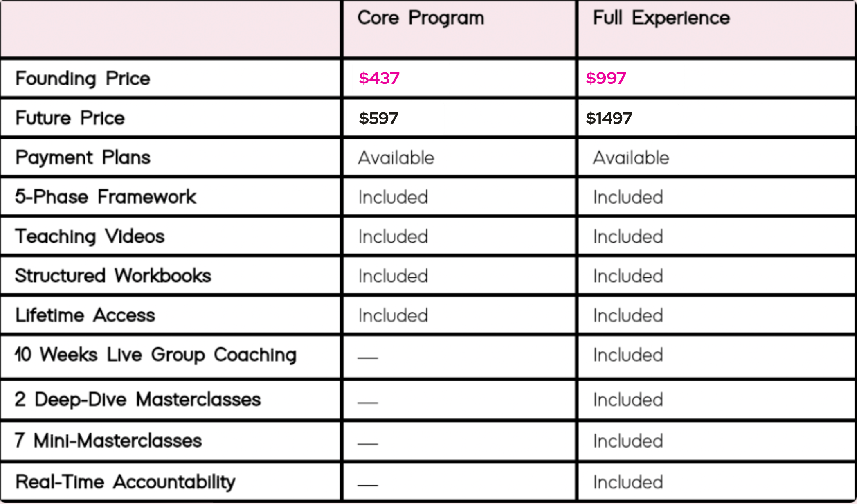Click the 5-Phase Framework row label
The height and width of the screenshot is (504, 859).
coord(106,197)
